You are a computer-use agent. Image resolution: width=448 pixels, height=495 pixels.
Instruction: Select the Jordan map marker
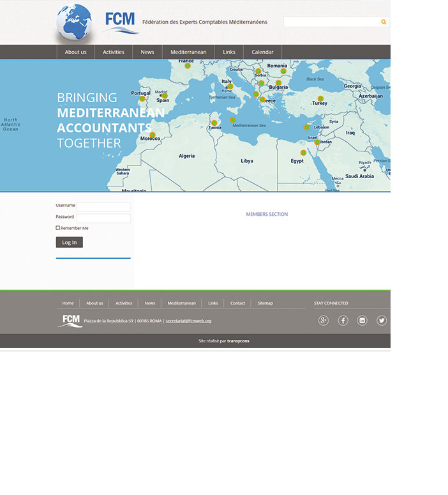click(x=317, y=142)
